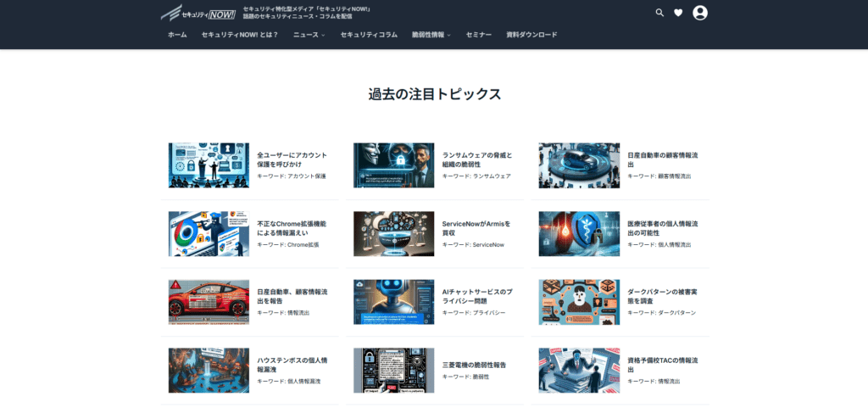
Task: Expand the ニュース dropdown menu
Action: (309, 35)
